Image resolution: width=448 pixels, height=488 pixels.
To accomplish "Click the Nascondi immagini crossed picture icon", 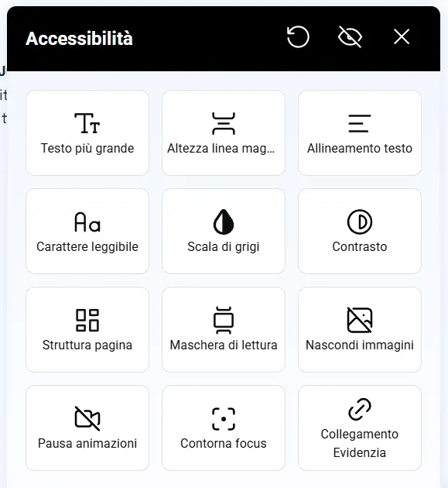I will [360, 320].
